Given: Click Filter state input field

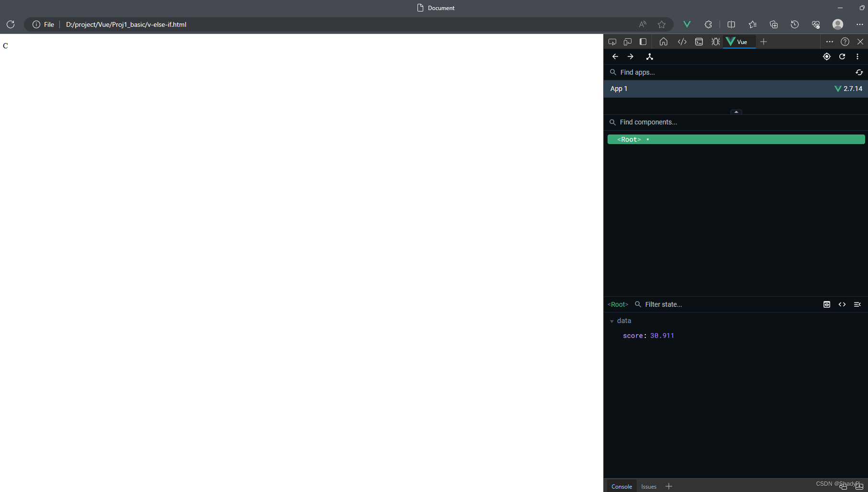Looking at the screenshot, I should pos(725,304).
